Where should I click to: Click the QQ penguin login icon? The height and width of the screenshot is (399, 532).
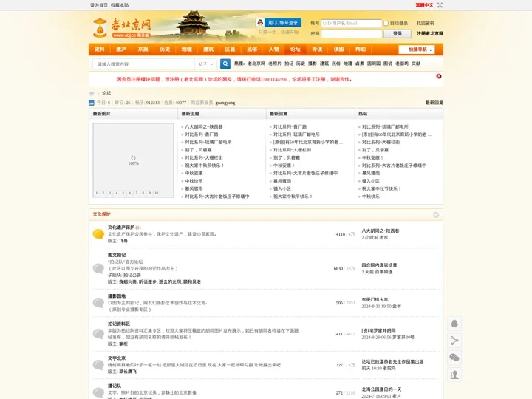coord(260,23)
